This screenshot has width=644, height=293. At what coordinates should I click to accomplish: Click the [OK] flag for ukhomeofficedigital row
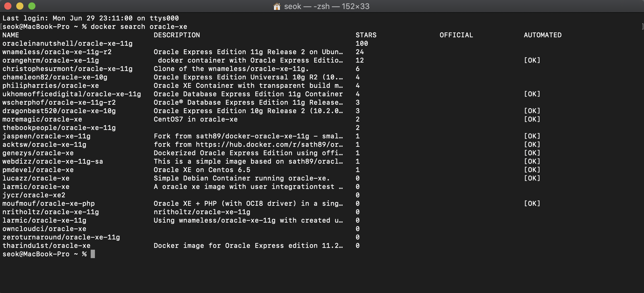tap(532, 94)
